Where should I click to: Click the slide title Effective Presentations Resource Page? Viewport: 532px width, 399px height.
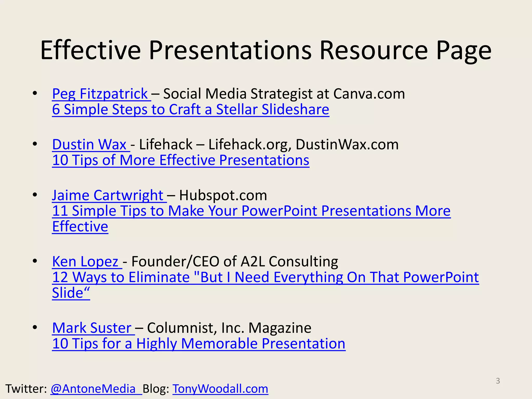pos(266,50)
